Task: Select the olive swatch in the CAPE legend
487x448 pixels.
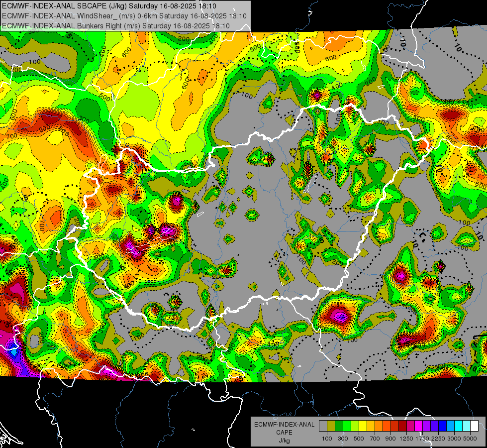Action: point(331,426)
